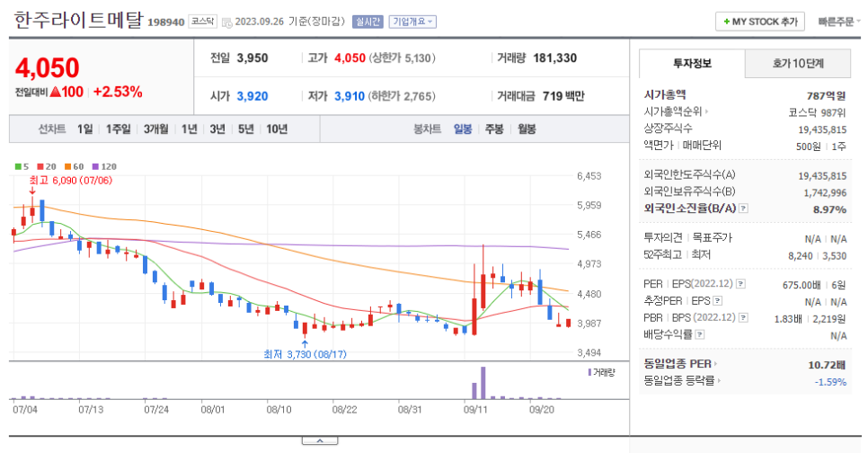868x453 pixels.
Task: Click the orange 60-day moving average legend
Action: click(74, 166)
